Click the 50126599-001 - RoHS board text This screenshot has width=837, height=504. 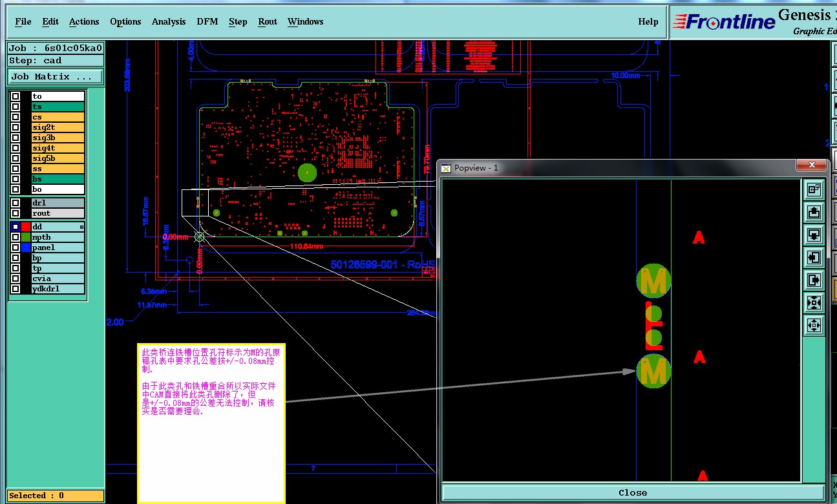click(x=382, y=264)
